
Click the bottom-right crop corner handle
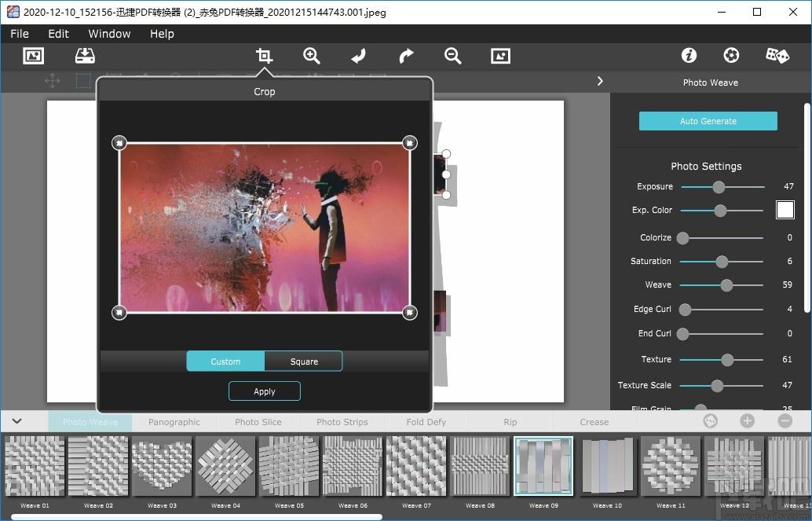(410, 313)
